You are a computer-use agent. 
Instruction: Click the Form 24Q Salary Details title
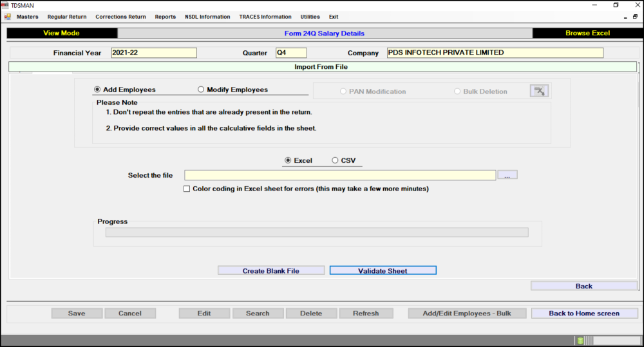tap(325, 33)
